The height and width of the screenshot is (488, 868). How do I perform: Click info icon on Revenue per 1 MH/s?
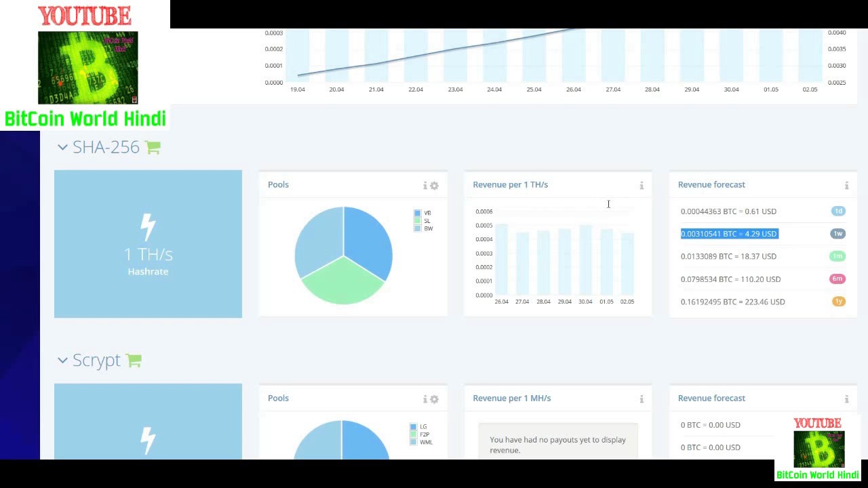642,399
